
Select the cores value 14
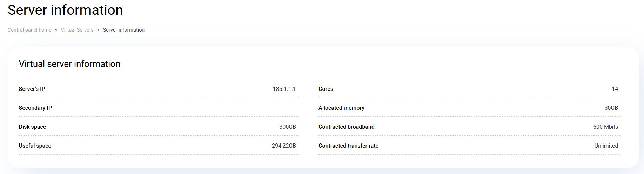click(615, 89)
